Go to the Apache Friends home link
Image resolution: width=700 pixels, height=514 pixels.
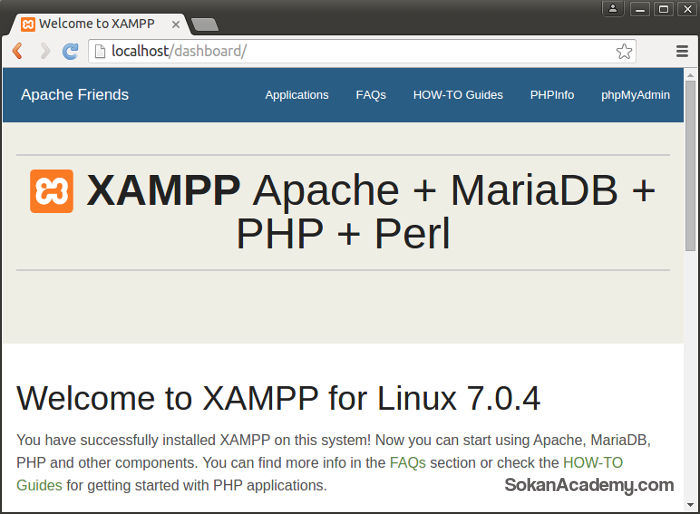75,95
